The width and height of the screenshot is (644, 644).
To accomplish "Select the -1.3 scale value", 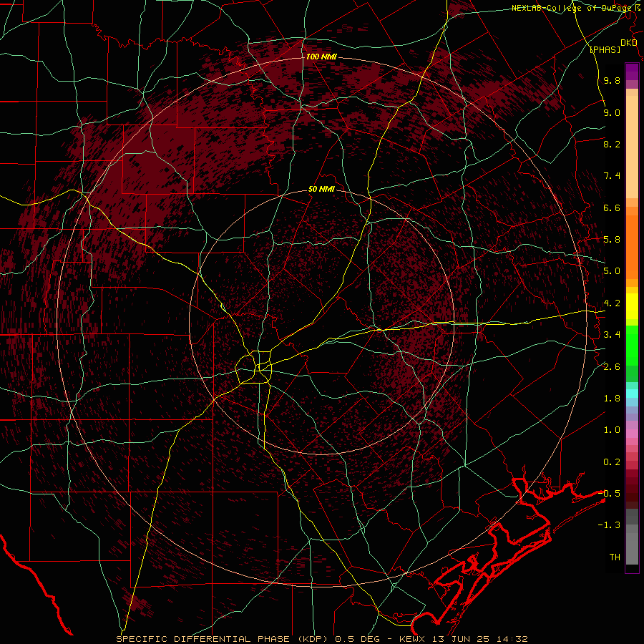I will (609, 526).
